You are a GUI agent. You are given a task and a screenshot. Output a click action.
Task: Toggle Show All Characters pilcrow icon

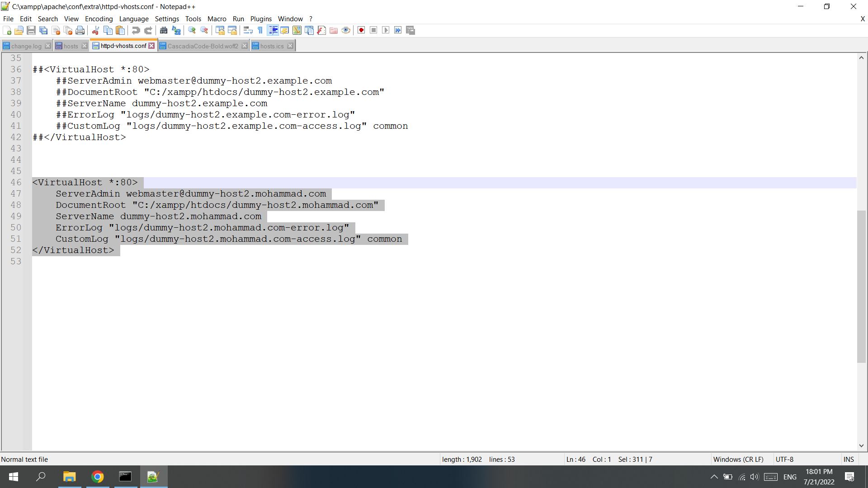point(260,30)
